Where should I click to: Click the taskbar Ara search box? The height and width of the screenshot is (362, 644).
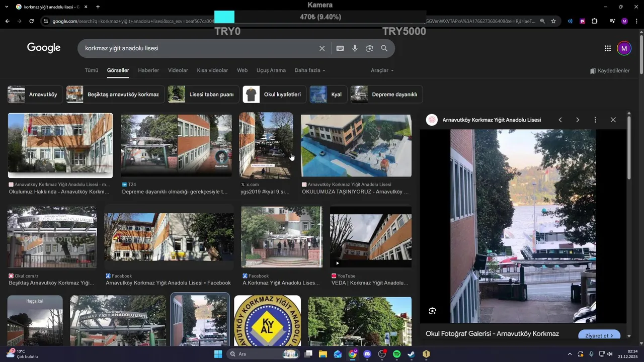[x=263, y=354]
